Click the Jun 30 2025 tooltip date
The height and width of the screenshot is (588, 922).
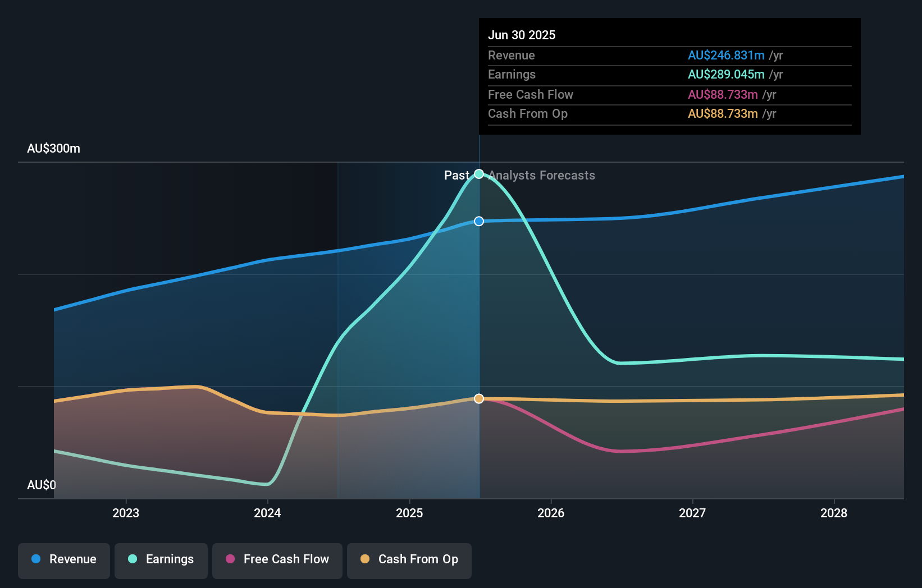pyautogui.click(x=522, y=35)
